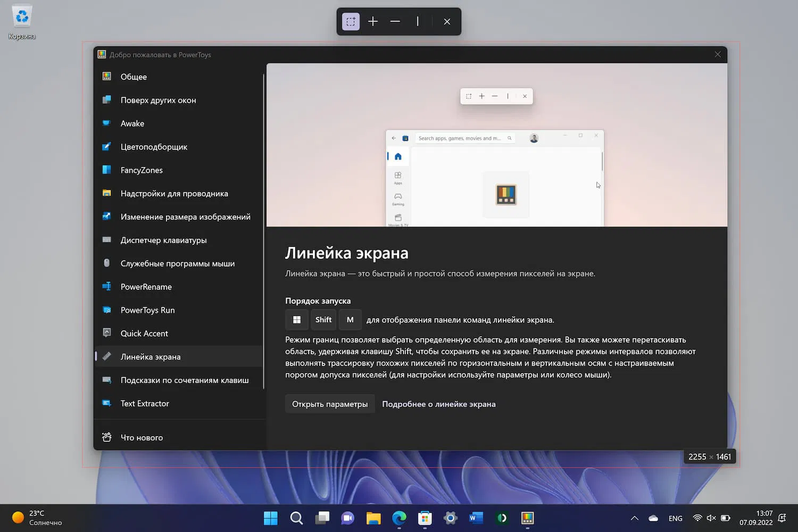Click the PowerToys Run icon
Screen dimensions: 798x532
point(107,310)
